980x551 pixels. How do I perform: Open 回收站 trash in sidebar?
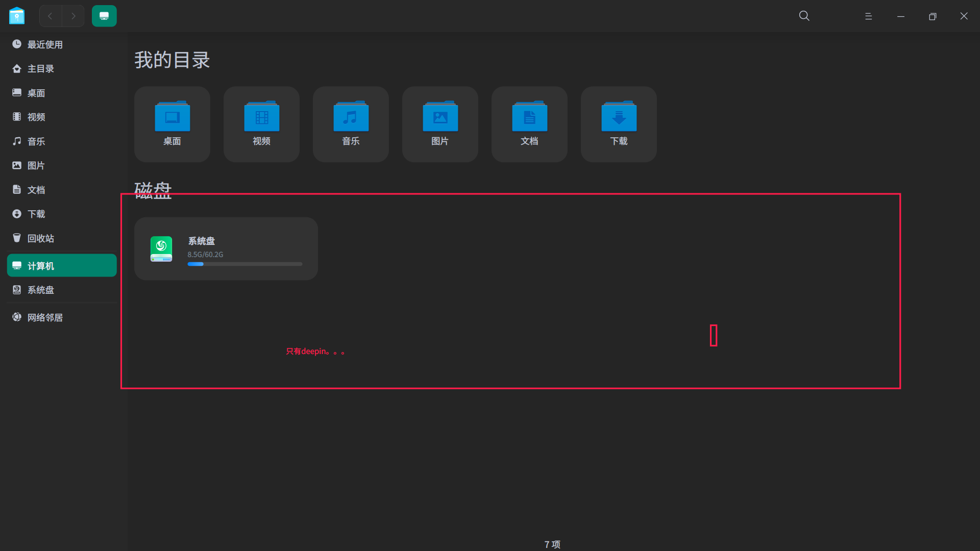[41, 238]
